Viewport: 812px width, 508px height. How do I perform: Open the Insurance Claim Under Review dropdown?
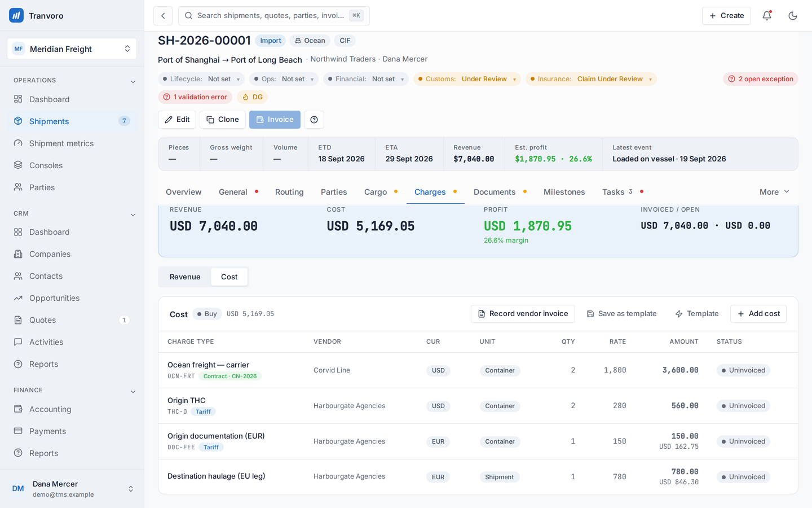pyautogui.click(x=591, y=79)
